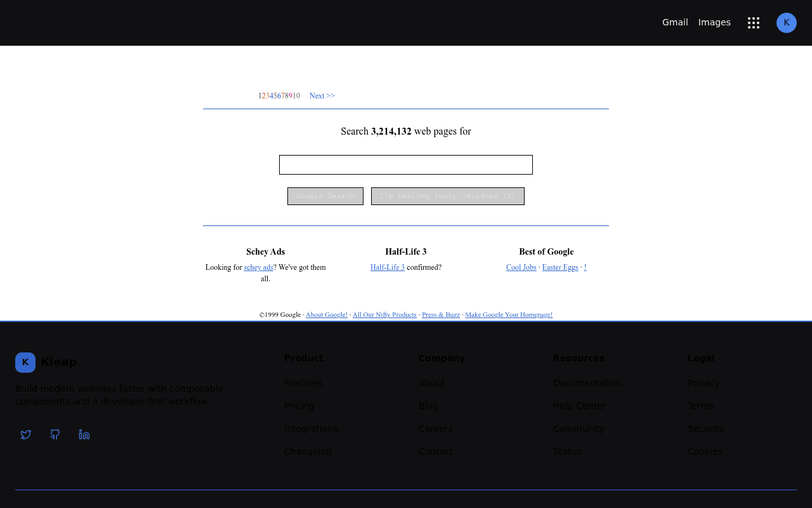Follow the schey ads link
This screenshot has height=508, width=812.
[259, 267]
